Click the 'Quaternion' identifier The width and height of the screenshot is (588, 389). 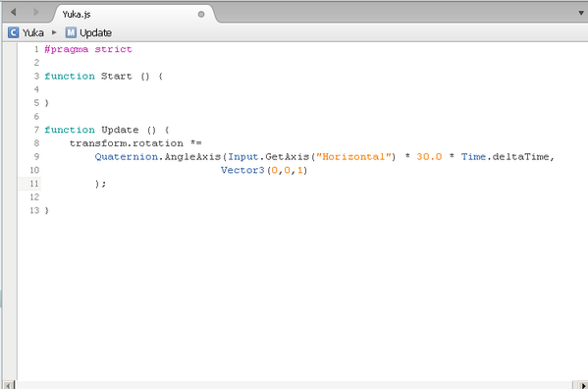pos(127,157)
